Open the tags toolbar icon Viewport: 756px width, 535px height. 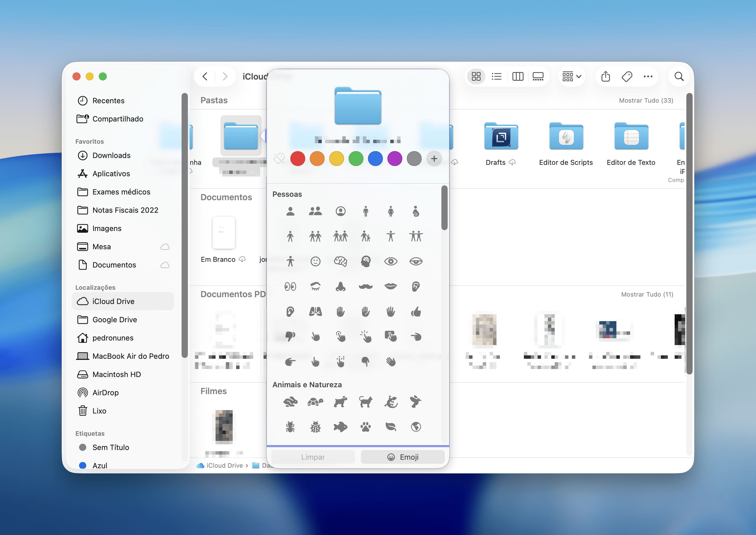pyautogui.click(x=626, y=76)
